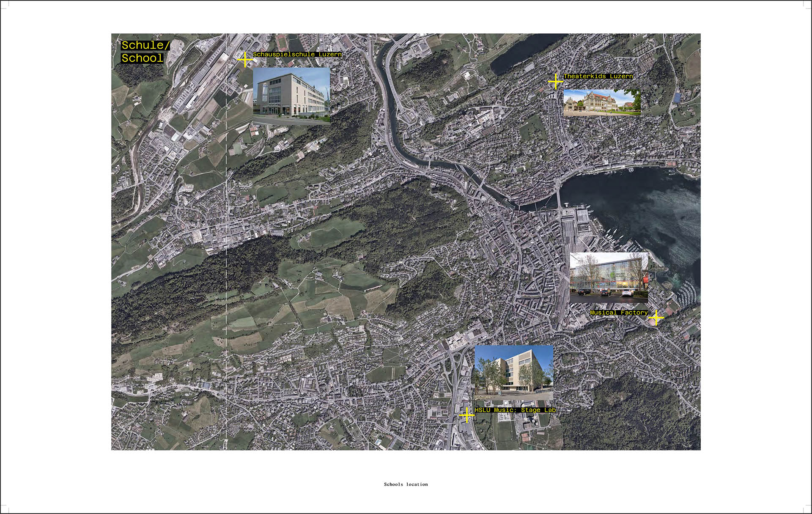
Task: Select the 'Musical Factory' label
Action: [x=619, y=313]
